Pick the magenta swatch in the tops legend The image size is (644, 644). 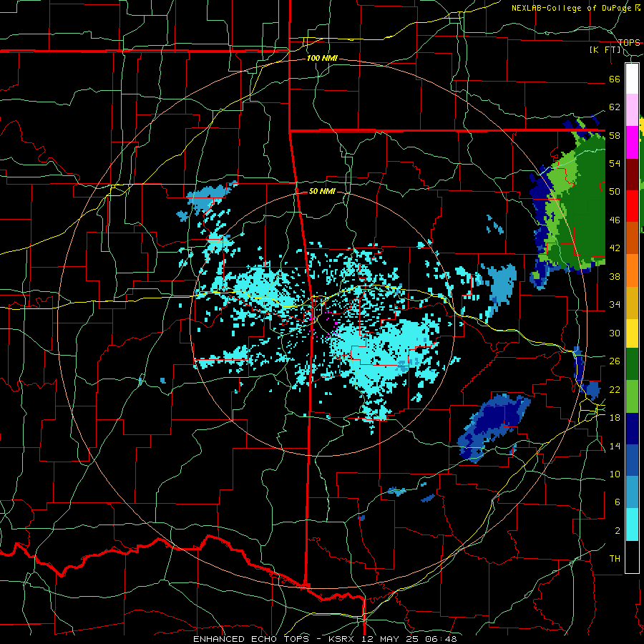[x=632, y=142]
